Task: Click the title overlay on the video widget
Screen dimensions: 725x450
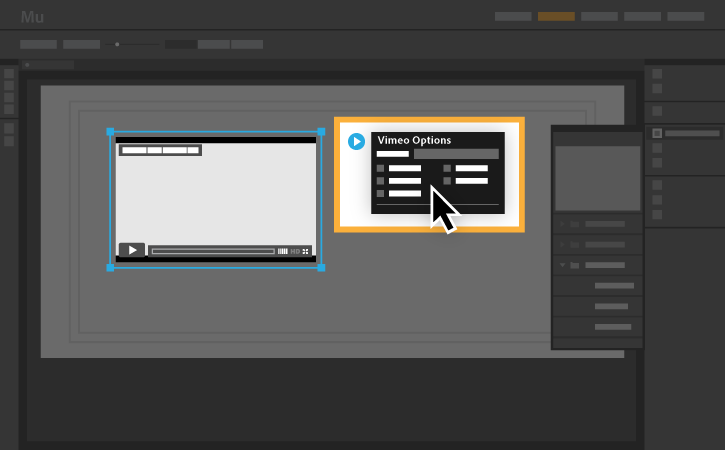Action: coord(160,150)
